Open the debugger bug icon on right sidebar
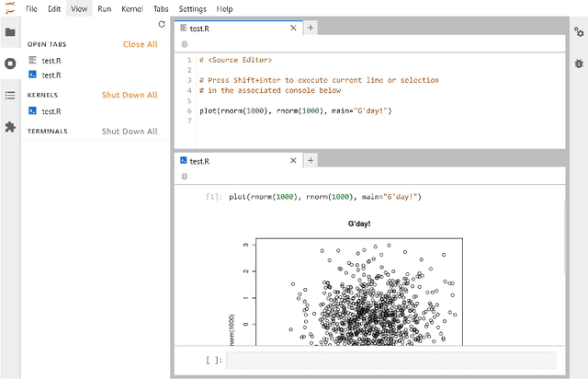Screen dimensions: 588x379 pyautogui.click(x=578, y=63)
